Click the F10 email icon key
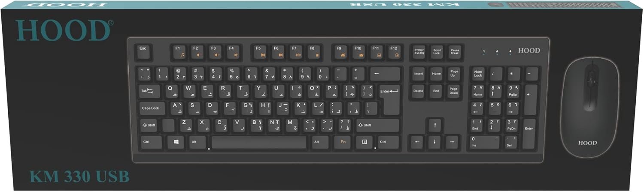 click(x=359, y=52)
